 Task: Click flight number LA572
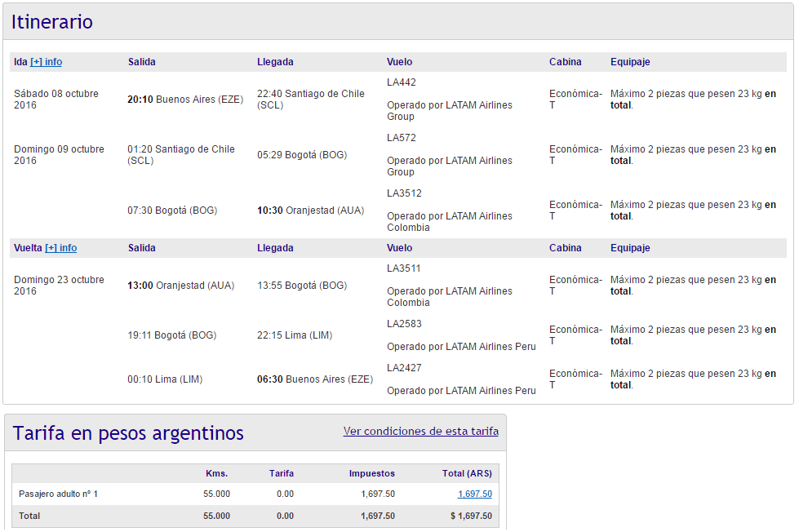[x=402, y=138]
